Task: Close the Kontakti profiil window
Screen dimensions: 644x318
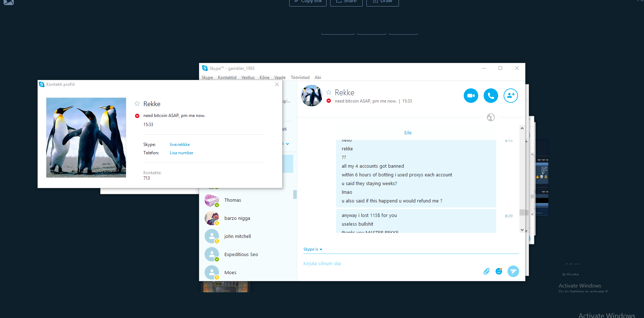Action: click(x=277, y=84)
